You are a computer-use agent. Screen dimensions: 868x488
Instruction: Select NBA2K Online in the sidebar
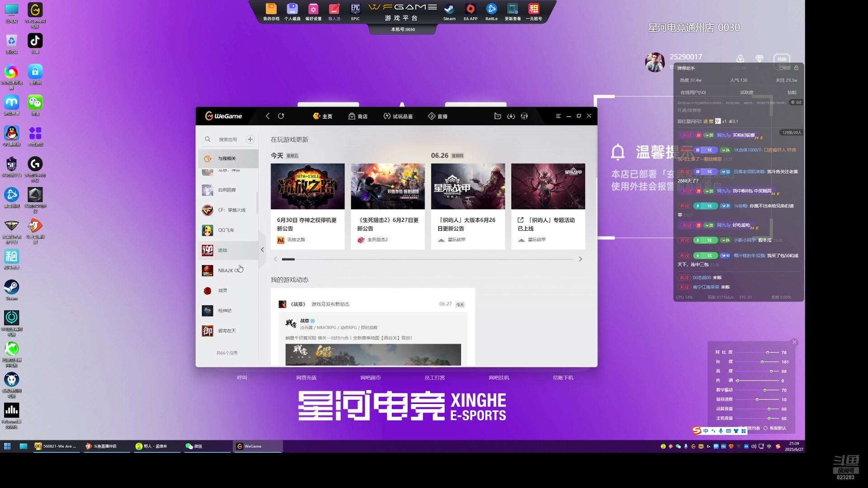coord(228,271)
